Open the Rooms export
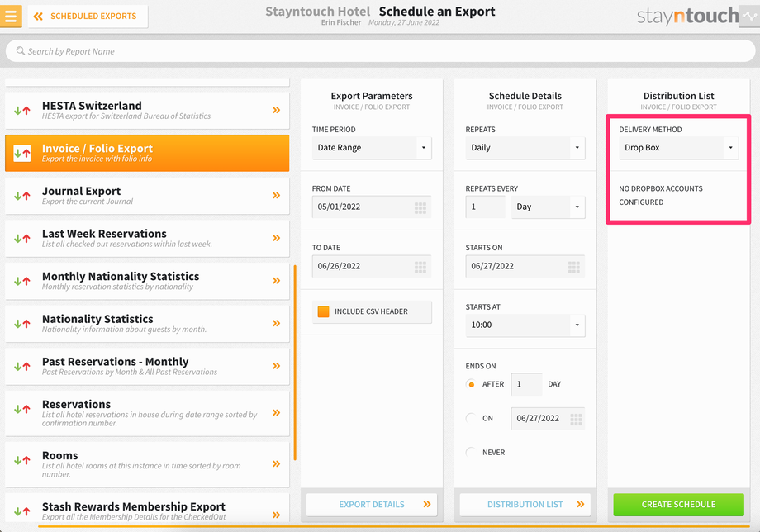Viewport: 760px width, 532px height. [x=147, y=464]
